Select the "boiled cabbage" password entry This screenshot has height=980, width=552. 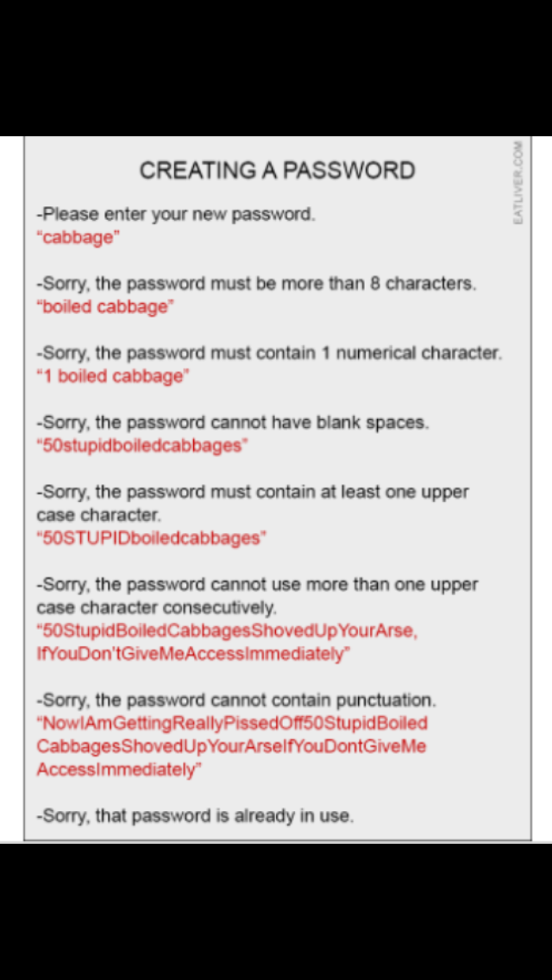[105, 307]
